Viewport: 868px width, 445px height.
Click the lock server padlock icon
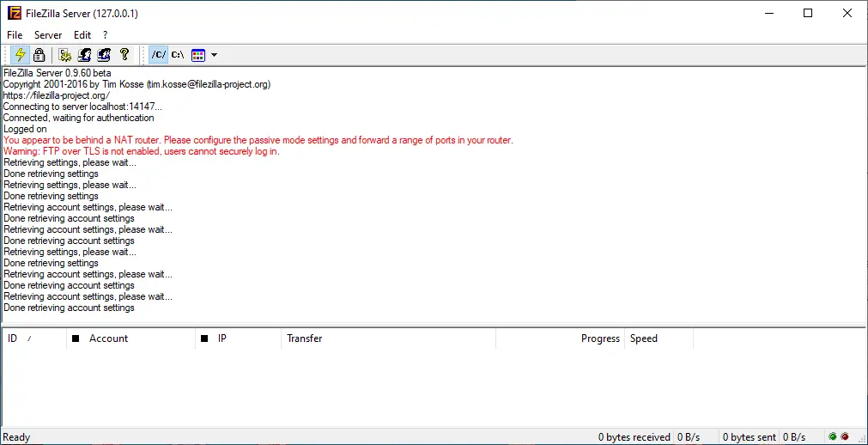tap(39, 55)
